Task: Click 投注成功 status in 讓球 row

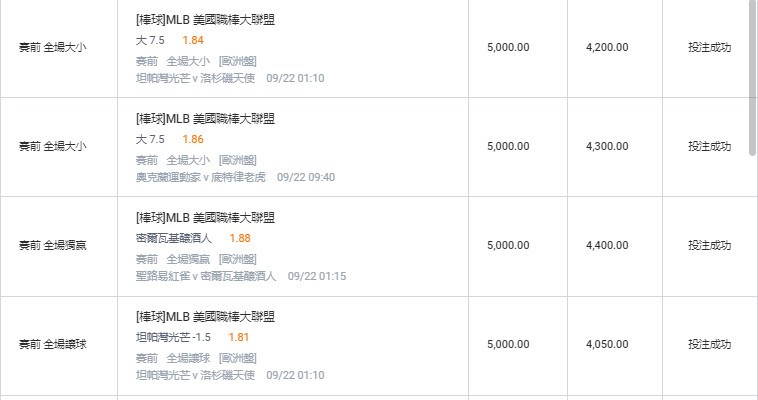Action: point(709,344)
